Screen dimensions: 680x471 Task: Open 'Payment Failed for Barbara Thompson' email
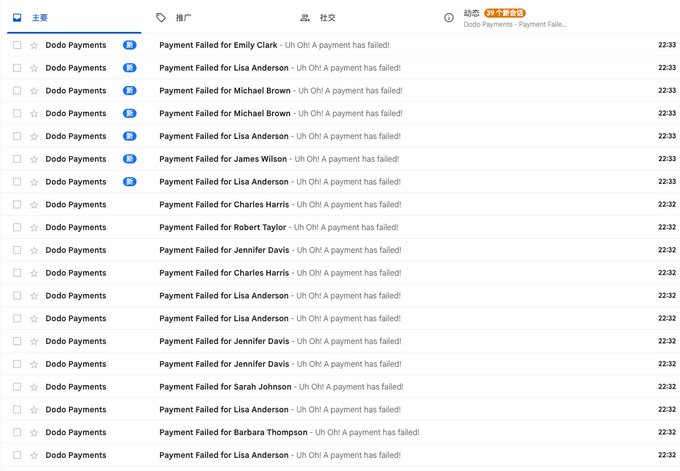tap(289, 432)
